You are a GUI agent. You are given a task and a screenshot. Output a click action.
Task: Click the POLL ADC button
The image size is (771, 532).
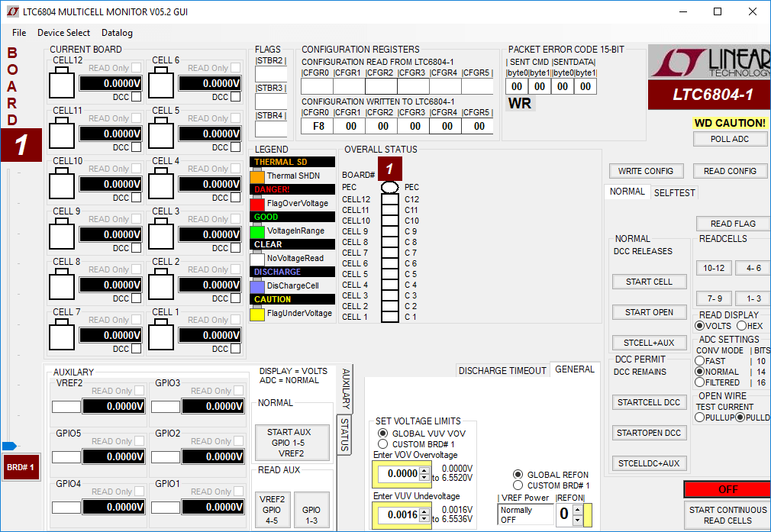(x=730, y=139)
